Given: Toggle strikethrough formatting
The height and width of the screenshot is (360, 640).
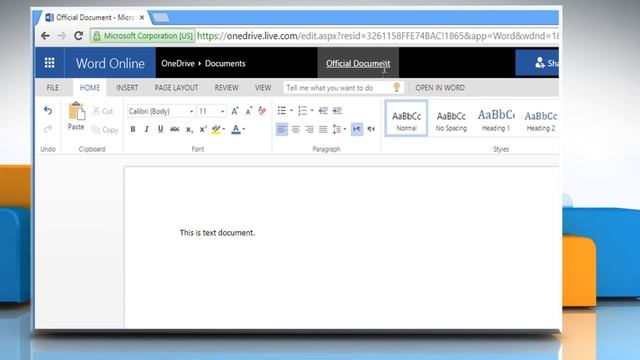Looking at the screenshot, I should (175, 129).
